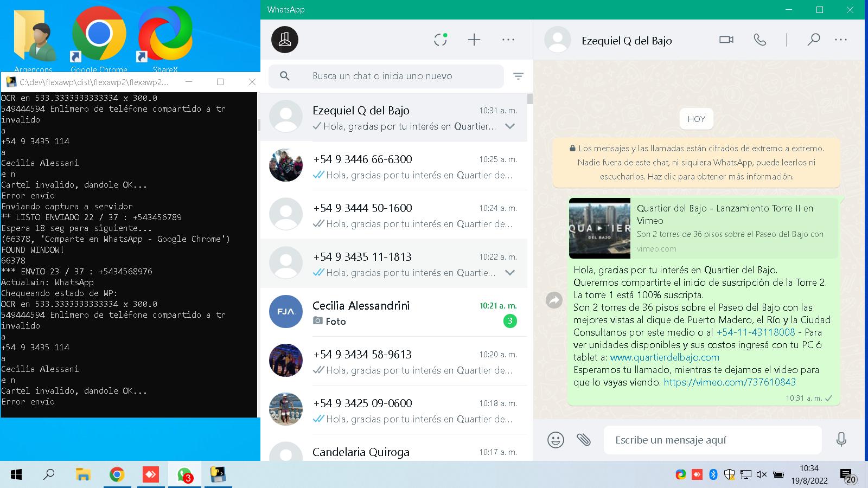
Task: Open your WhatsApp profile avatar
Action: click(x=285, y=40)
